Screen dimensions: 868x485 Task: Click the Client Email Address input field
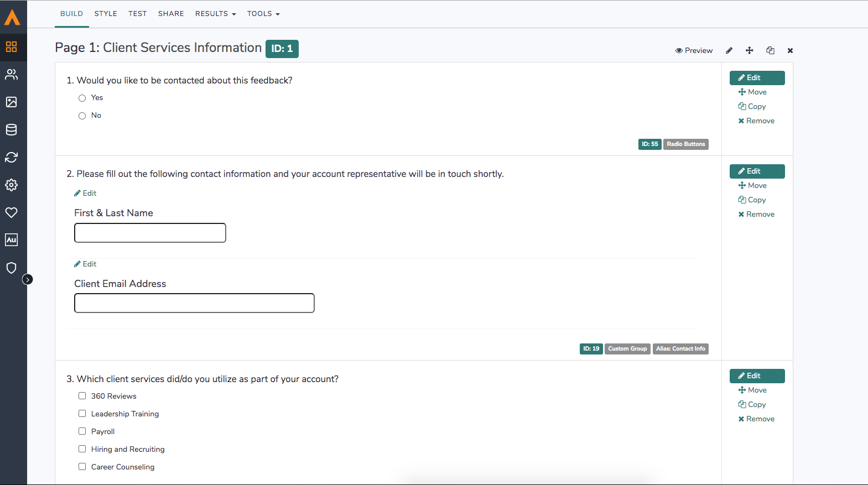pos(194,303)
